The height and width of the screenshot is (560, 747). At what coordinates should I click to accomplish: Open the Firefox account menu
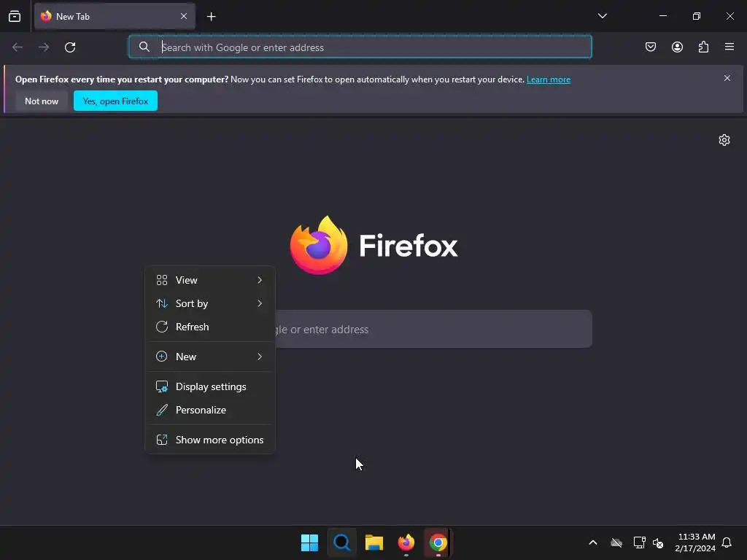tap(677, 47)
